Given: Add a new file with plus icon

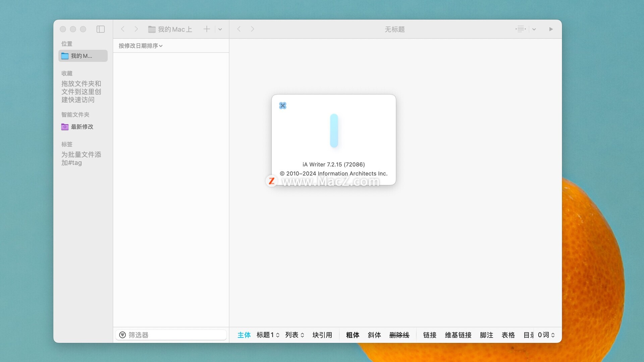Looking at the screenshot, I should pos(207,29).
